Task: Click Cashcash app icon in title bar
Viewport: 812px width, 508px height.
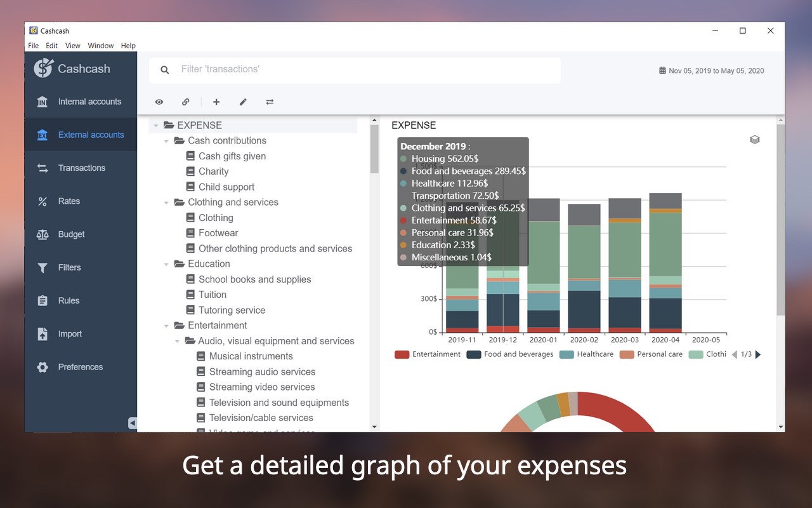Action: pyautogui.click(x=34, y=30)
